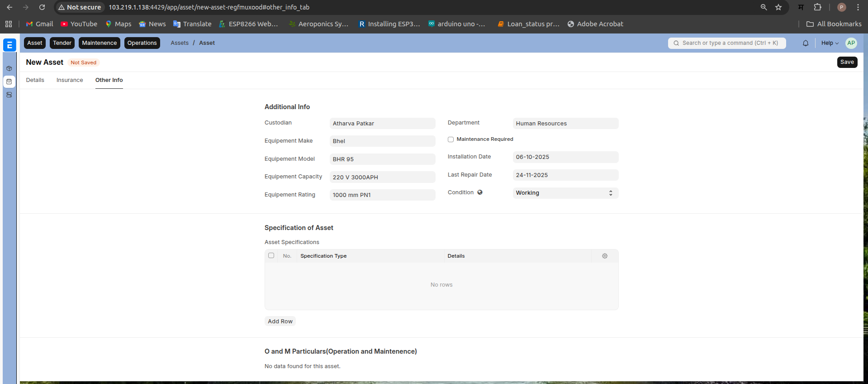Switch to the Details tab
Image resolution: width=868 pixels, height=384 pixels.
coord(35,80)
